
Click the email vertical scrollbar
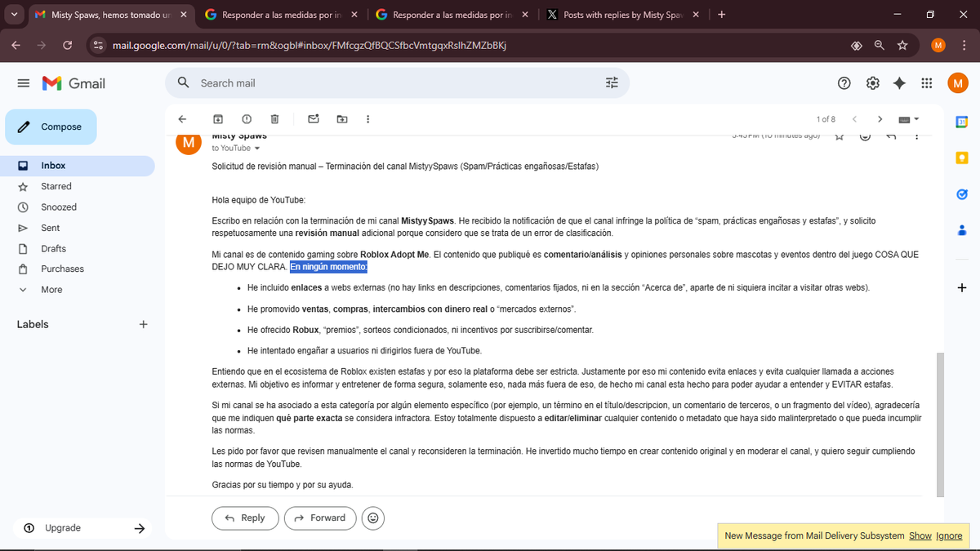coord(940,424)
